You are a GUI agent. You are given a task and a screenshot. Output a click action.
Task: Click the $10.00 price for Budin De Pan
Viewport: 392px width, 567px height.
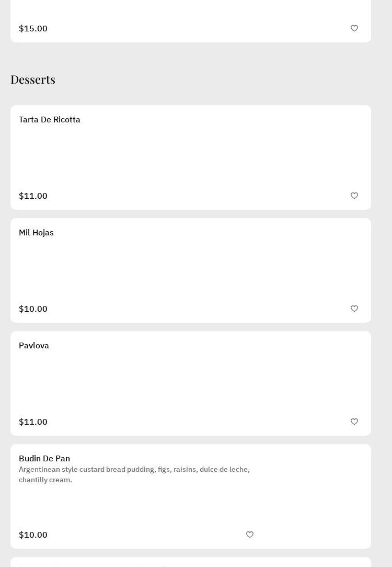[x=33, y=535]
